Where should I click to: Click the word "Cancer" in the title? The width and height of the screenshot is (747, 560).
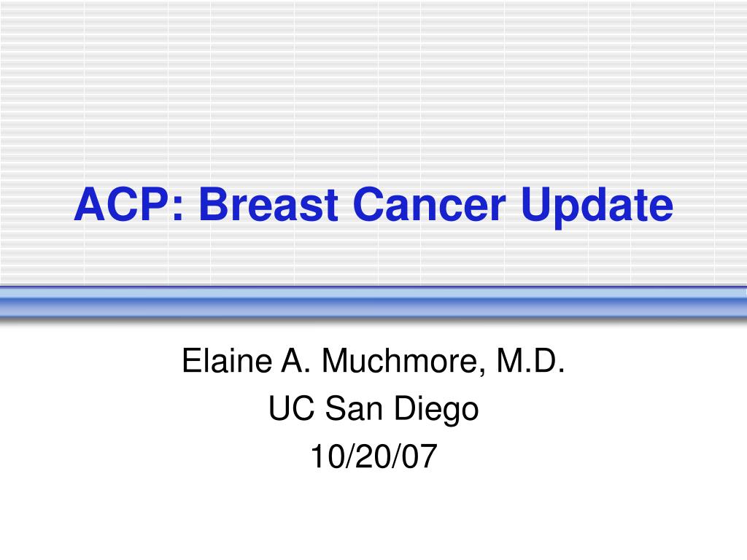[429, 204]
